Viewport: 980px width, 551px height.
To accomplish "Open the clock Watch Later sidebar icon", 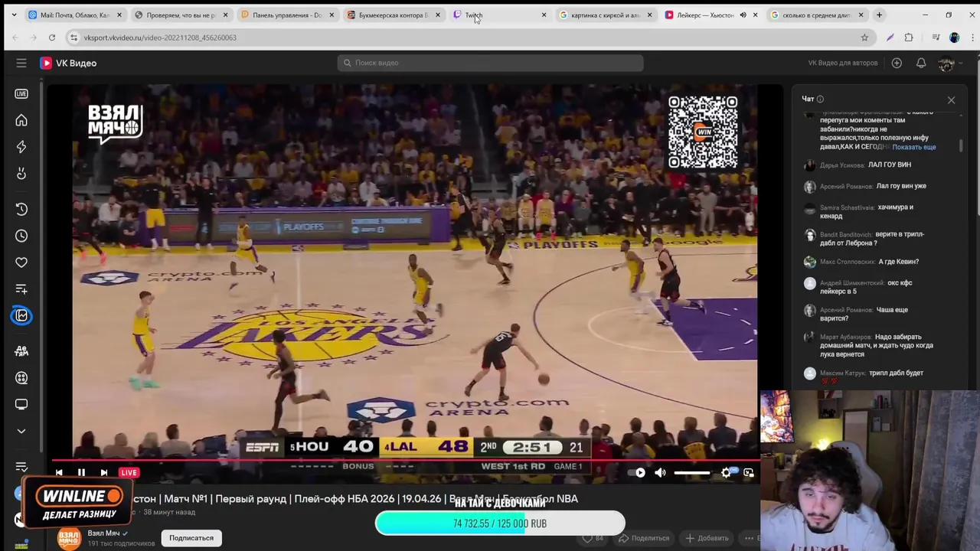I will (21, 236).
